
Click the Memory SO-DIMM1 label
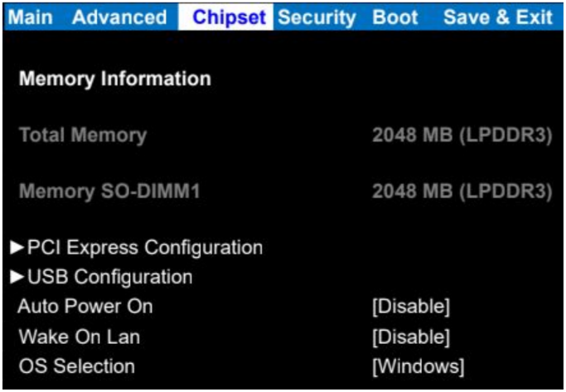point(109,191)
